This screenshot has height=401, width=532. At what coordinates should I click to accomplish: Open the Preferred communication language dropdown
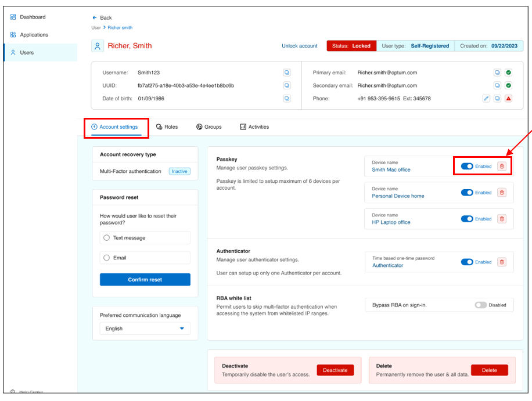coord(145,328)
